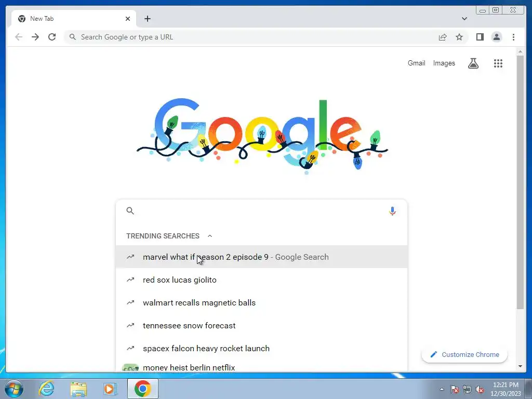Open the network tray icon
The height and width of the screenshot is (399, 532).
pos(467,389)
